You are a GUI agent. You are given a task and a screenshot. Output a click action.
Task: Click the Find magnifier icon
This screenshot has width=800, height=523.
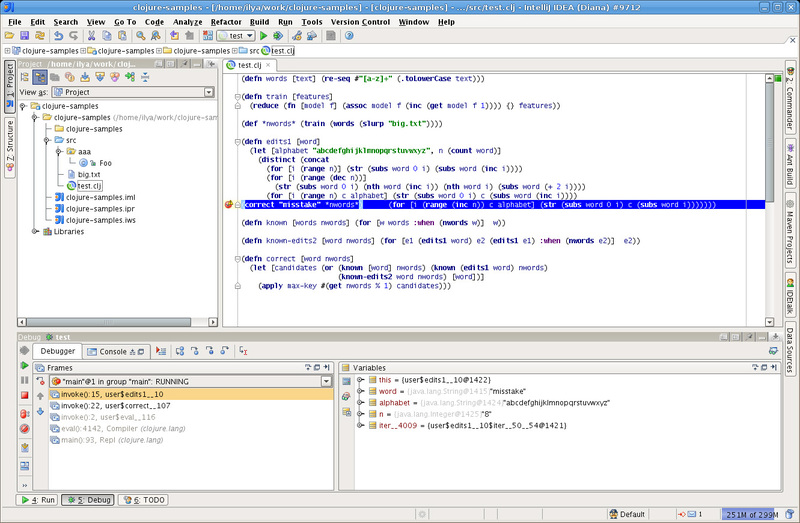pyautogui.click(x=140, y=36)
